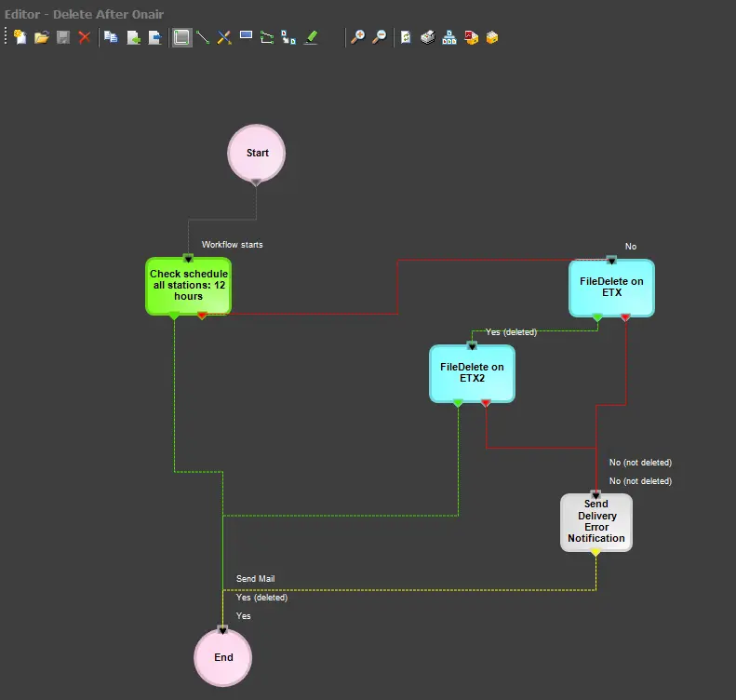Screen dimensions: 736x700
Task: Click the red X delete icon
Action: coord(85,37)
